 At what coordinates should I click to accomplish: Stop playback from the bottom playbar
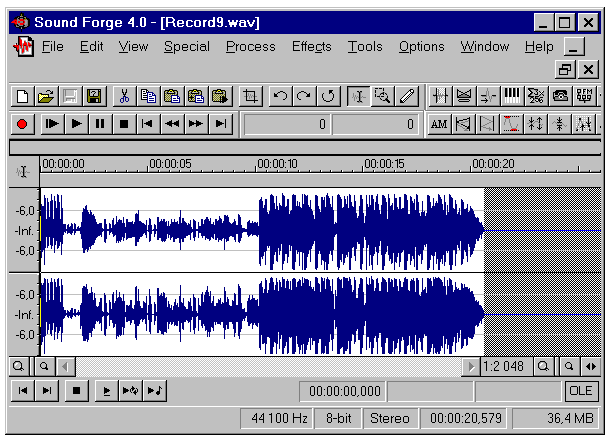point(77,391)
